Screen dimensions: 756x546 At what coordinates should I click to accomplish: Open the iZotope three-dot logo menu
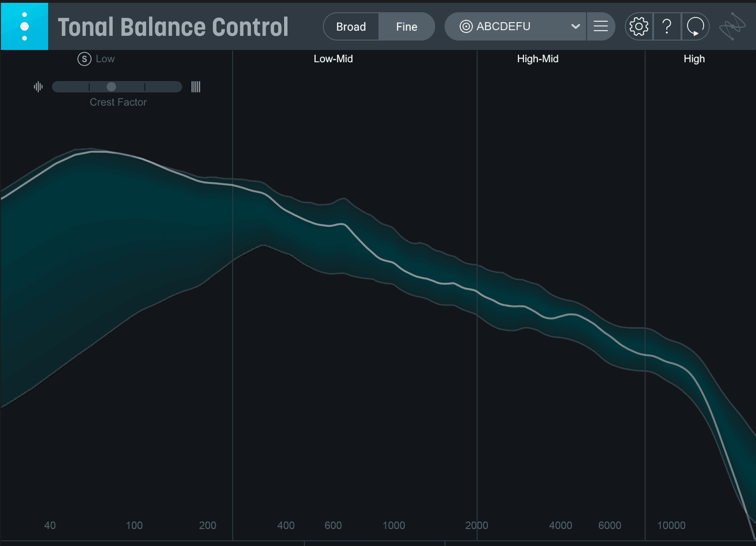(x=25, y=26)
